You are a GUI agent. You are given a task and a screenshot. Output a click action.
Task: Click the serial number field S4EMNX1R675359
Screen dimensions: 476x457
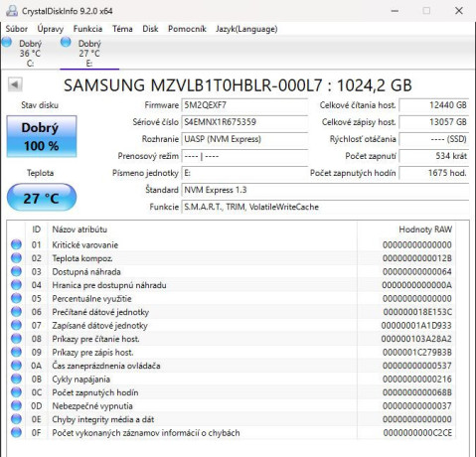244,122
